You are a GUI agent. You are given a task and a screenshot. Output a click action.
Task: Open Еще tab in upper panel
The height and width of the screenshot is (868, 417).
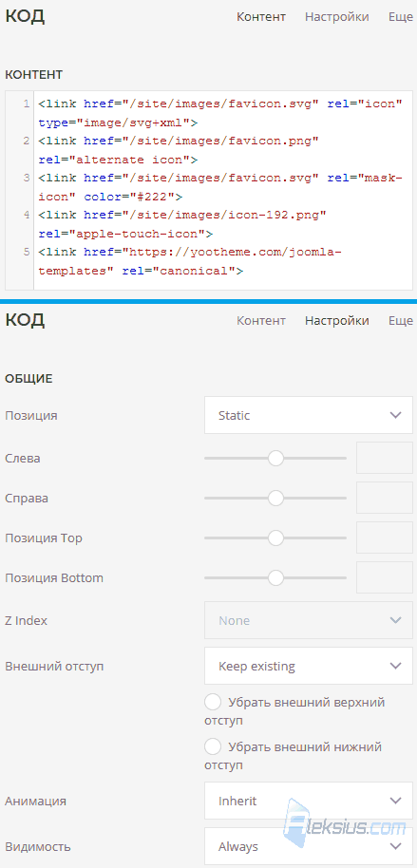(x=401, y=16)
